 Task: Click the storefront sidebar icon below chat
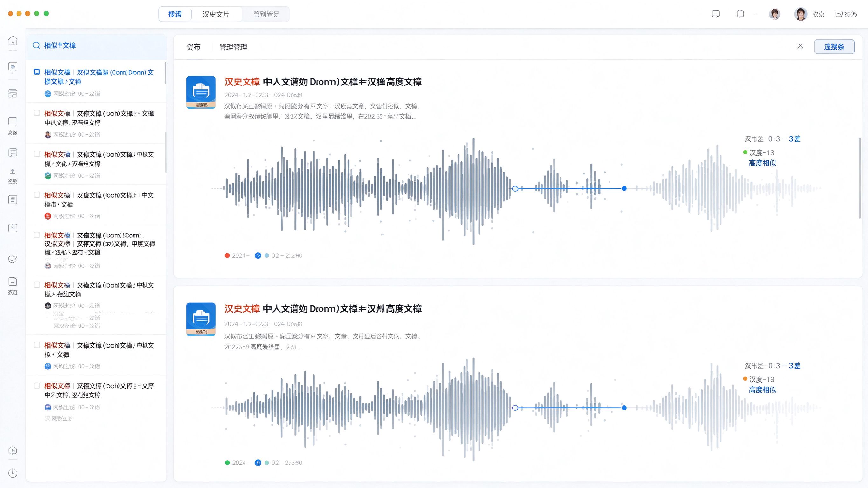[x=12, y=93]
